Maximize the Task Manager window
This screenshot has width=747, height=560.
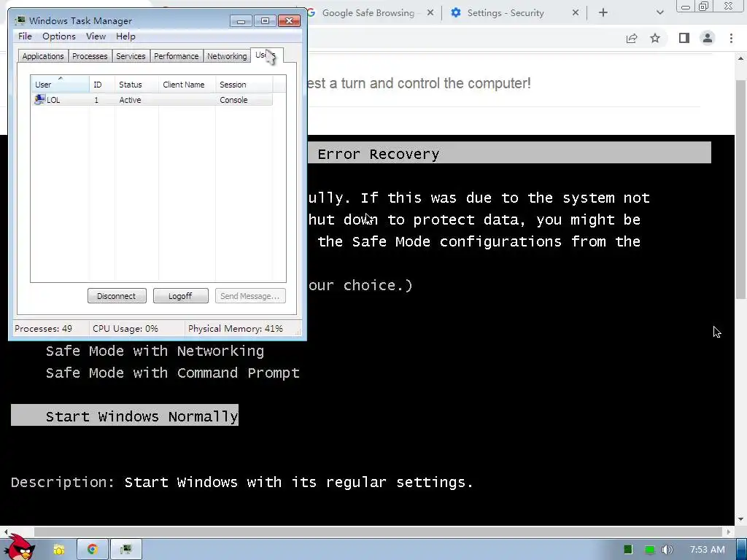(x=265, y=21)
